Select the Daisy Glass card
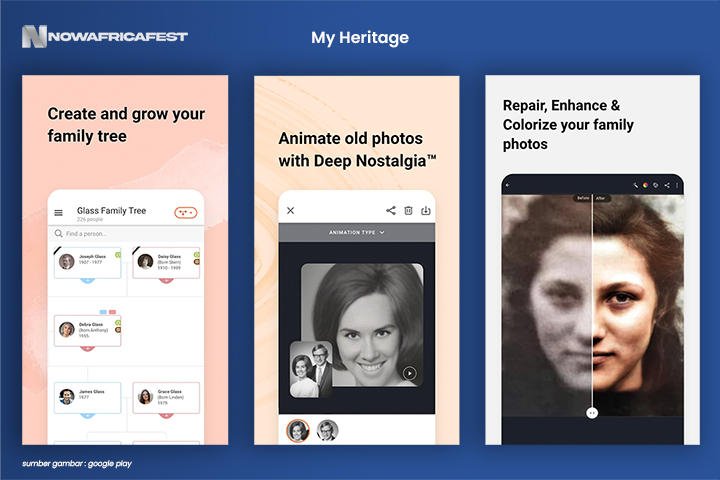 (166, 262)
